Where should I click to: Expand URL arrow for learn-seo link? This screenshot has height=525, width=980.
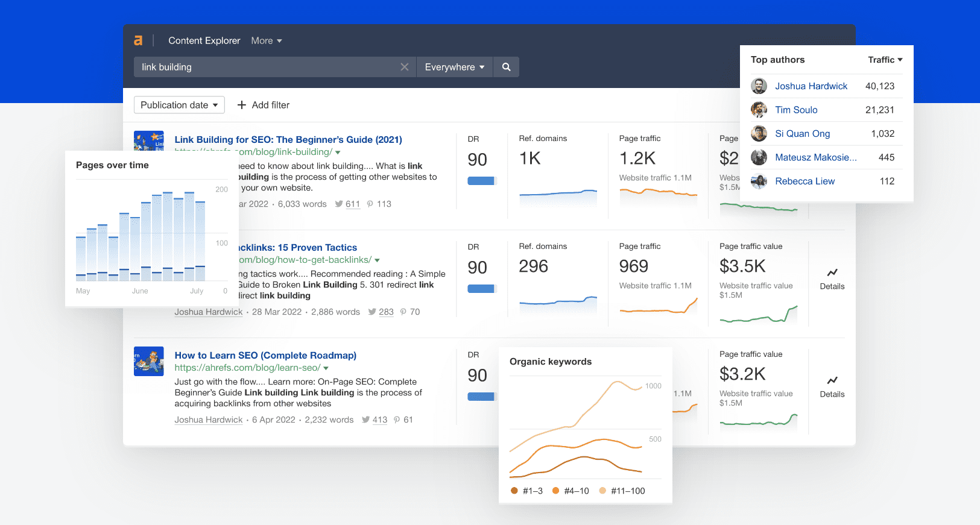pyautogui.click(x=326, y=368)
